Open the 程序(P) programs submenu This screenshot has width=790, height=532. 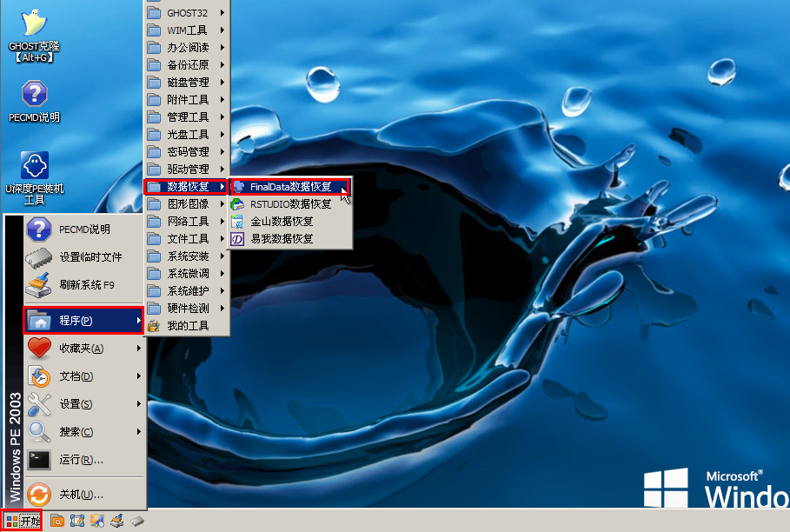point(83,320)
